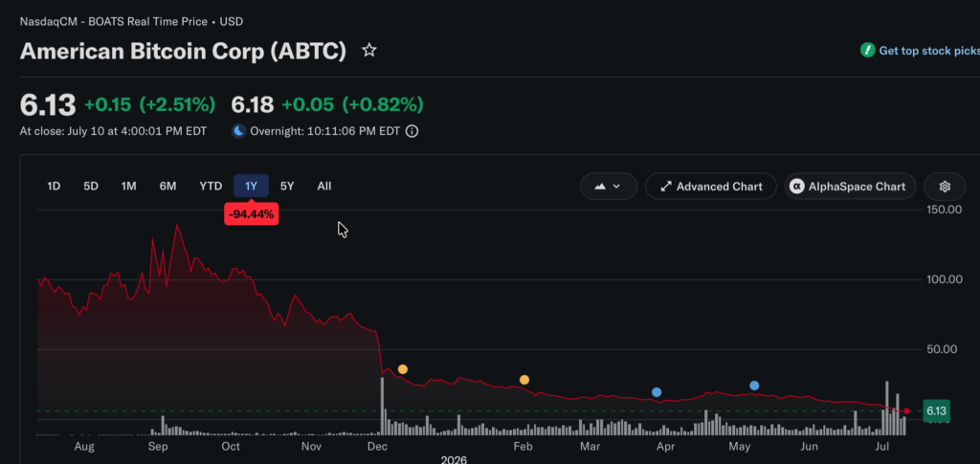The image size is (980, 464).
Task: Show All price history
Action: pos(323,187)
